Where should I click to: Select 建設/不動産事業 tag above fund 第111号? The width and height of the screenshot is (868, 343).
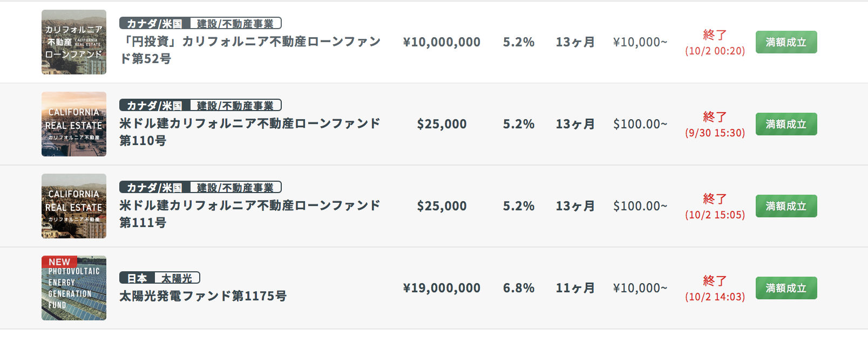pos(235,188)
